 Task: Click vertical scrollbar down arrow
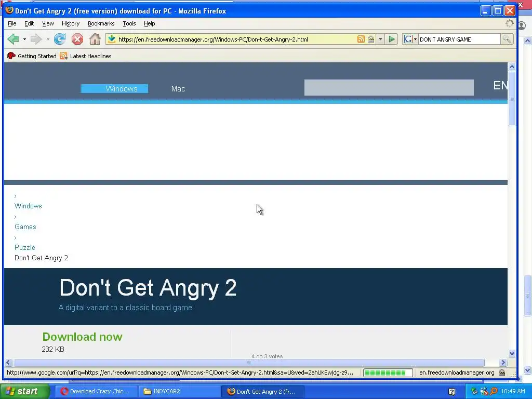point(512,353)
